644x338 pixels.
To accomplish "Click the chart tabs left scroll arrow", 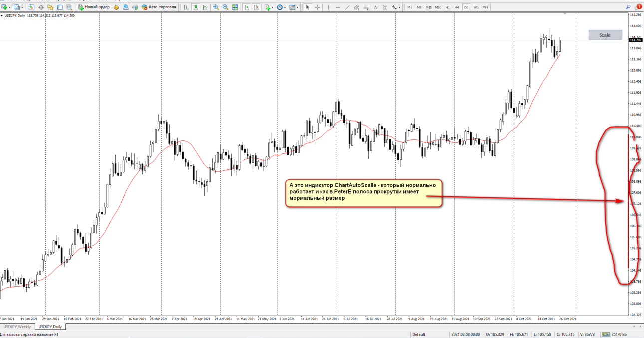I will click(x=634, y=326).
